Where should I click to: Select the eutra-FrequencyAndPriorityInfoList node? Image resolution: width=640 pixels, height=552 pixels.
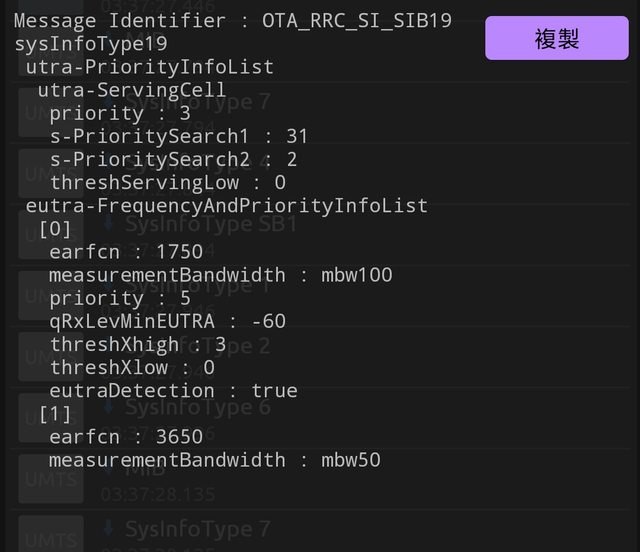(x=226, y=206)
